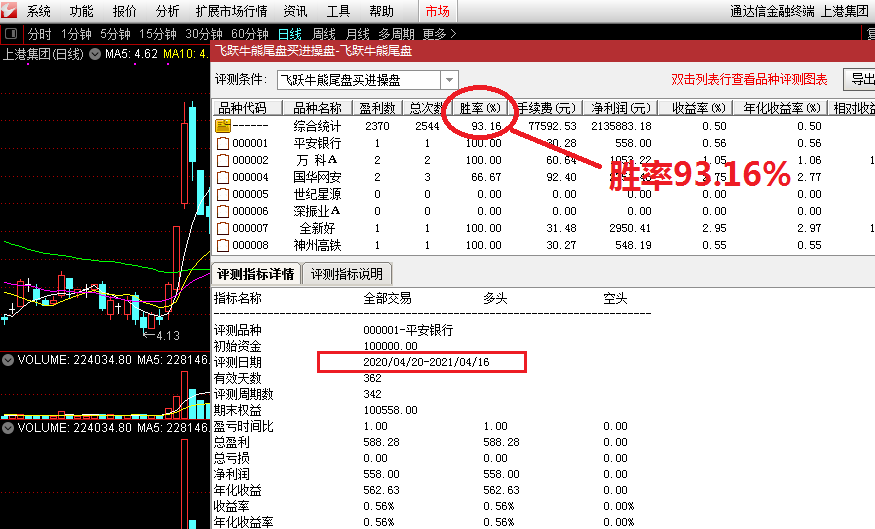This screenshot has height=529, width=875.
Task: Switch to 评测指标详情 tab
Action: [256, 274]
